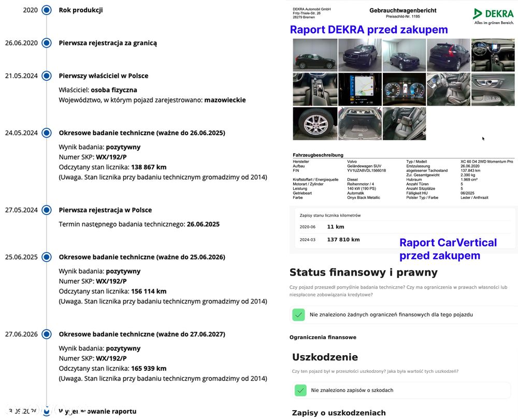Click the 'Uszkodzenie' heading
Viewport: 518px width, 420px height.
click(x=325, y=357)
